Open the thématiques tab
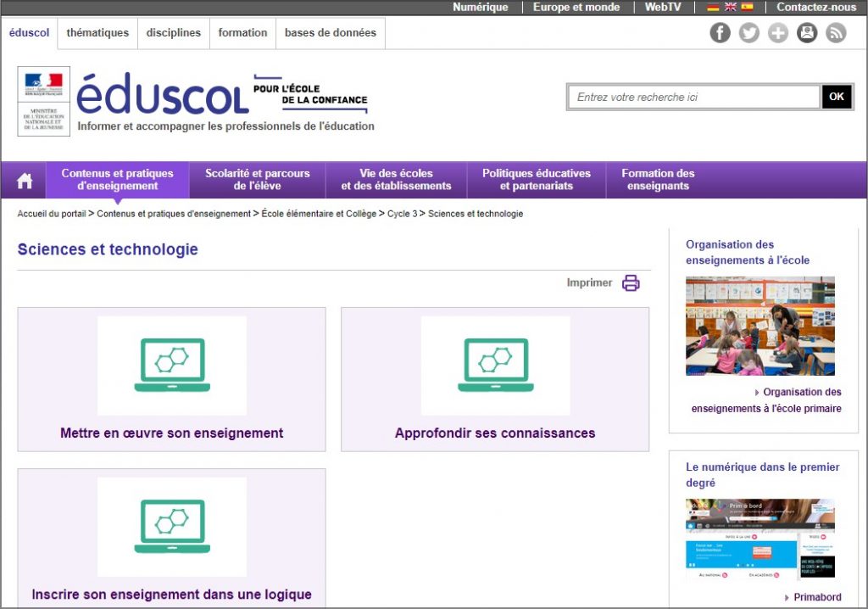This screenshot has width=868, height=609. 99,33
